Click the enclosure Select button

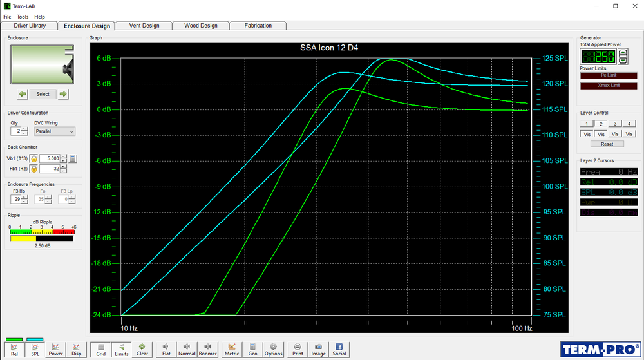(x=43, y=94)
